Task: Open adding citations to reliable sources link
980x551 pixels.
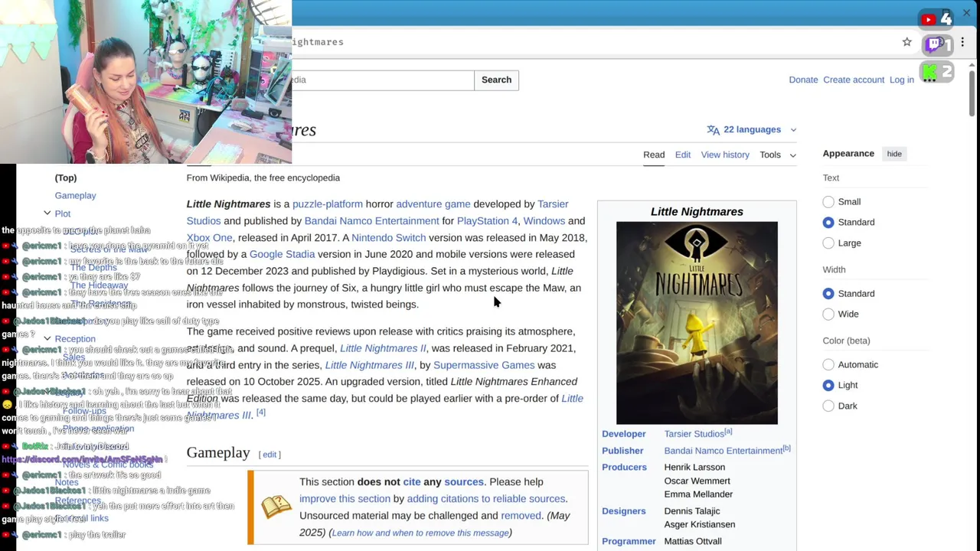Action: pyautogui.click(x=485, y=499)
